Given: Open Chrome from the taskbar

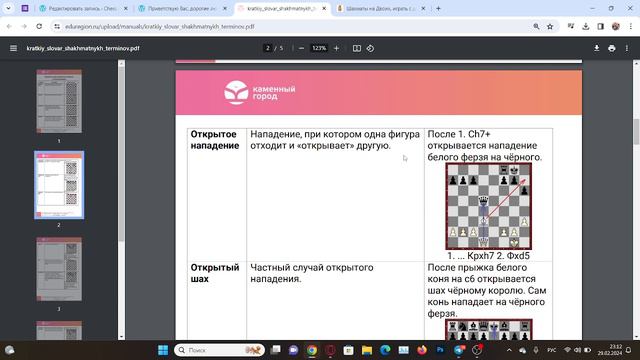Looking at the screenshot, I should tap(312, 350).
